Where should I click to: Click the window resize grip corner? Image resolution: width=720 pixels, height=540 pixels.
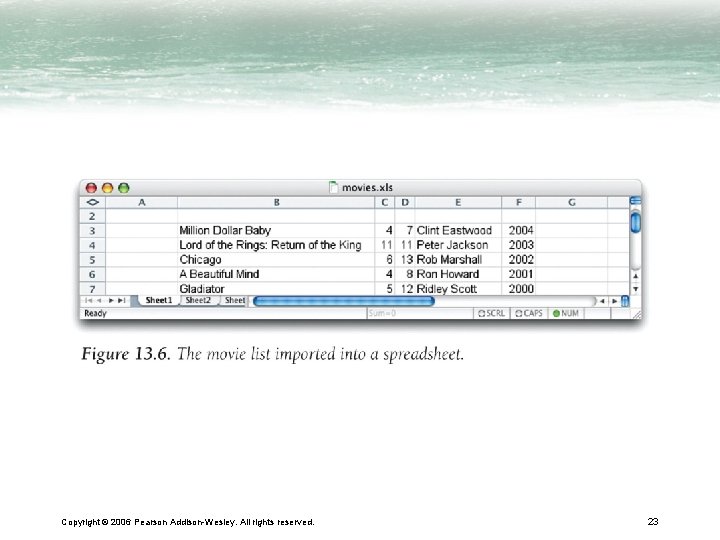(636, 314)
